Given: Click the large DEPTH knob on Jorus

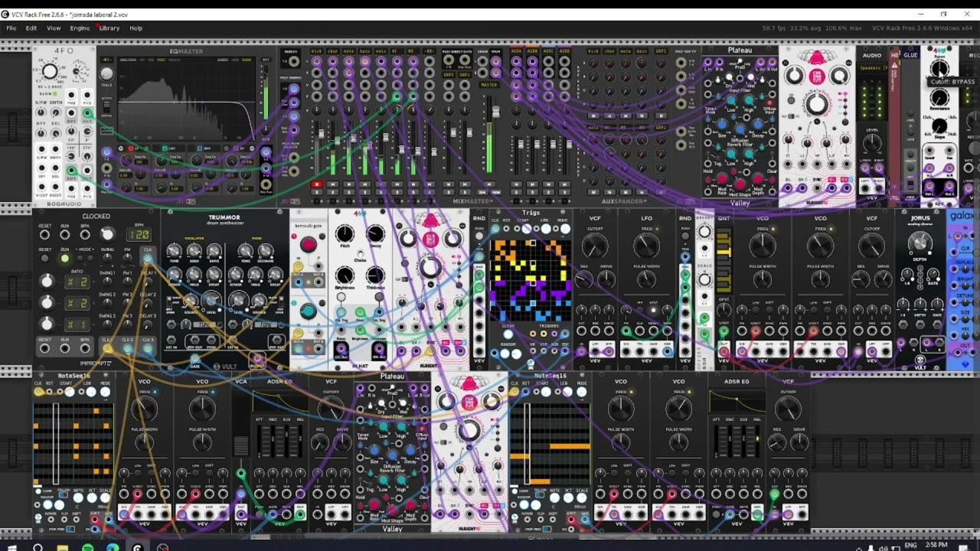Looking at the screenshot, I should point(920,243).
